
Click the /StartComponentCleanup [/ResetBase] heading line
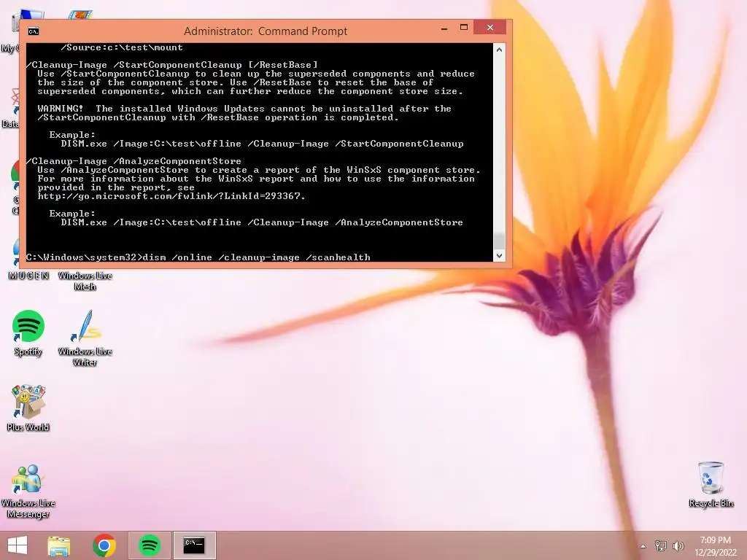[172, 65]
